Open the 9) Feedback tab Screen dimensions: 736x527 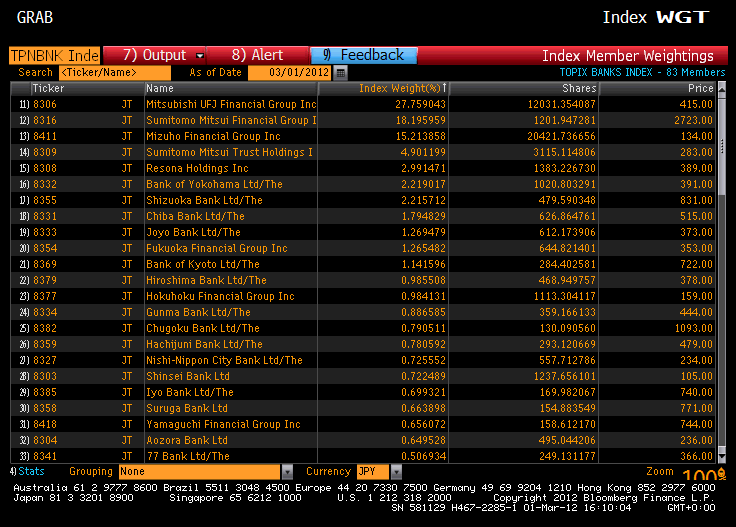pos(363,55)
